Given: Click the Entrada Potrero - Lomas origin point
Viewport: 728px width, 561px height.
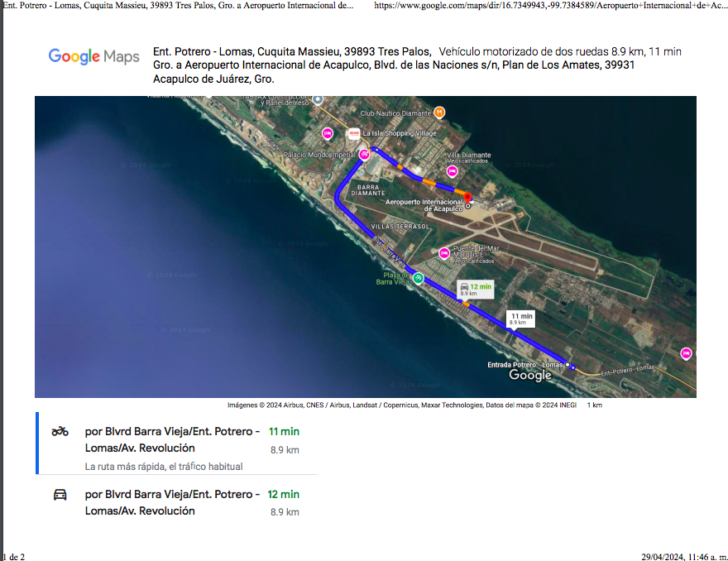Looking at the screenshot, I should 568,365.
